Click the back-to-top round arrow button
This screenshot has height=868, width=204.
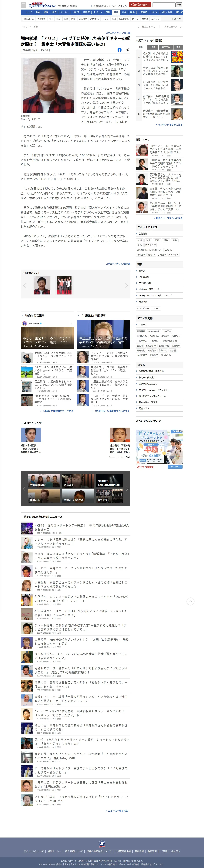click(x=190, y=601)
